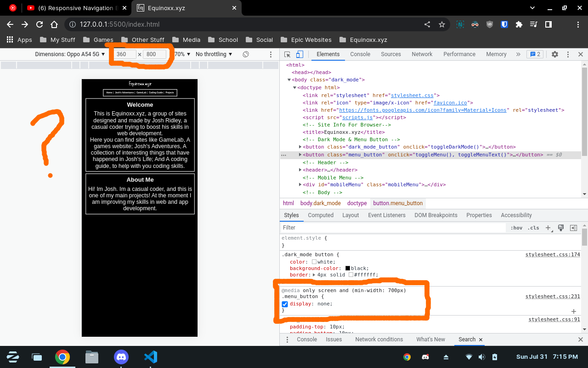Open the Computed styles tab
Viewport: 588px width, 368px height.
(320, 215)
